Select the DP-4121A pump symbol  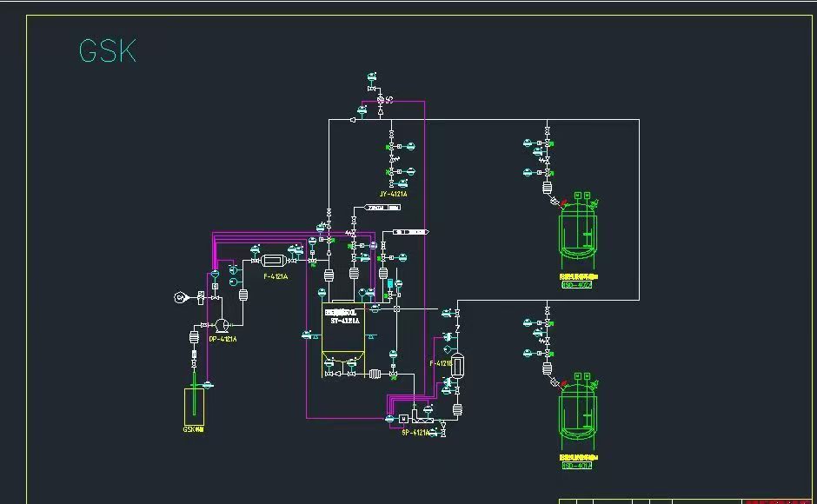222,325
